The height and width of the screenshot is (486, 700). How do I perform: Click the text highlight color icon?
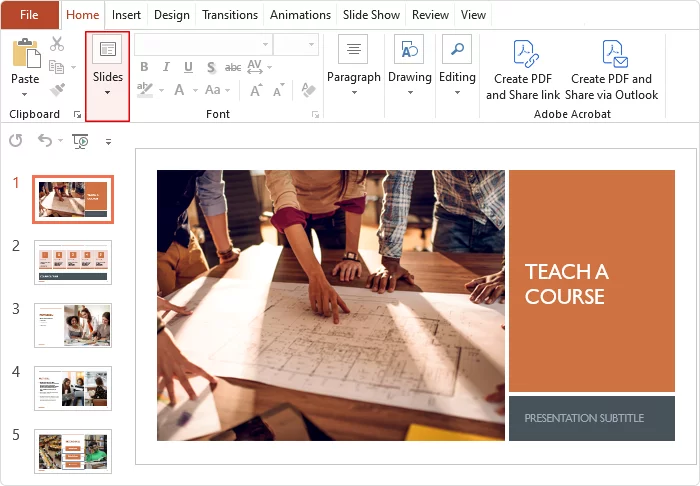tap(145, 90)
